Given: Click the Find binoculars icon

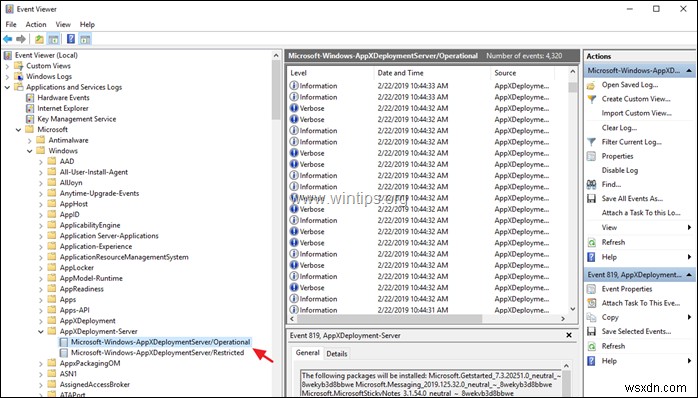Looking at the screenshot, I should click(x=591, y=184).
